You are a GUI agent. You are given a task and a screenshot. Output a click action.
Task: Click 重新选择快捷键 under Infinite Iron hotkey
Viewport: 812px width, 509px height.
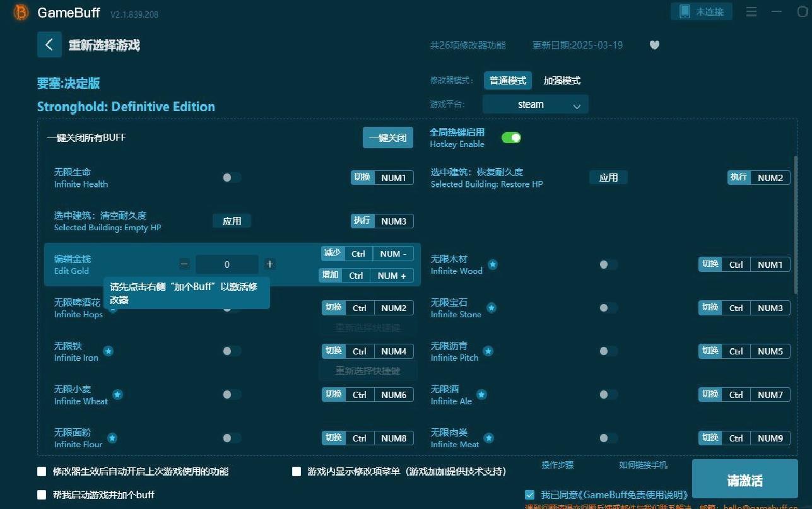coord(368,370)
